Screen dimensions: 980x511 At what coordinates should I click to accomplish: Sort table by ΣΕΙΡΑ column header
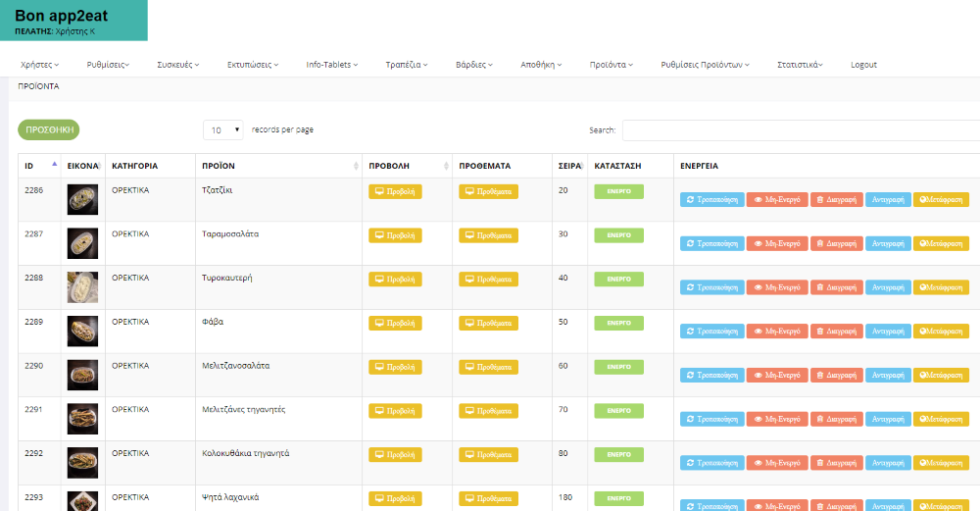569,166
